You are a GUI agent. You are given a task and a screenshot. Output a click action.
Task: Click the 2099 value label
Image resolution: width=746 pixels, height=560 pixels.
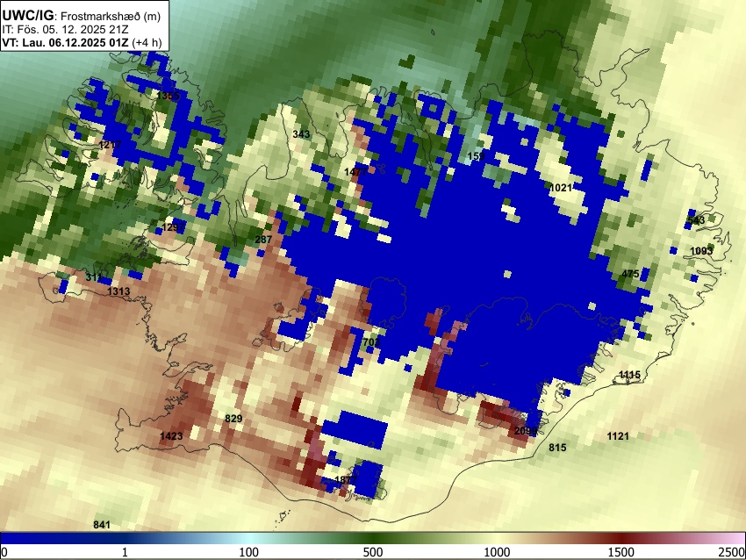point(526,431)
